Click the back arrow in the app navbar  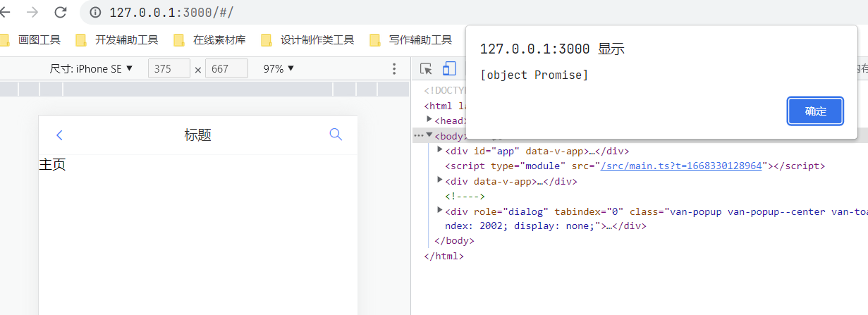(x=59, y=135)
